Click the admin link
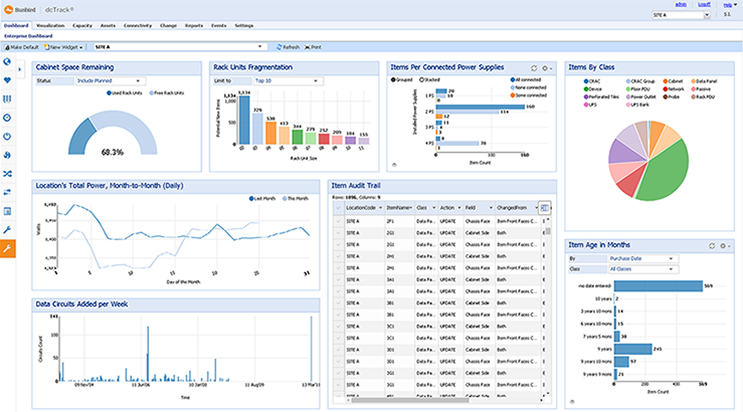 (x=681, y=4)
